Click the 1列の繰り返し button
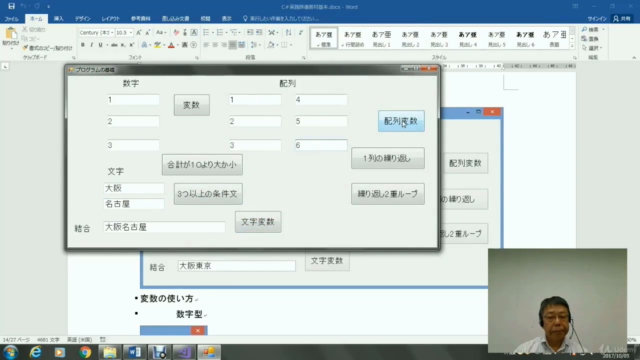 [x=388, y=158]
